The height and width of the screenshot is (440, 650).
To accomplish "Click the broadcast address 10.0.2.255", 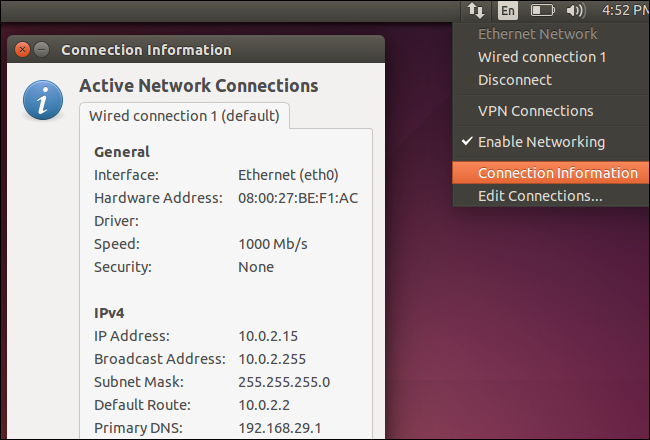I will [272, 359].
